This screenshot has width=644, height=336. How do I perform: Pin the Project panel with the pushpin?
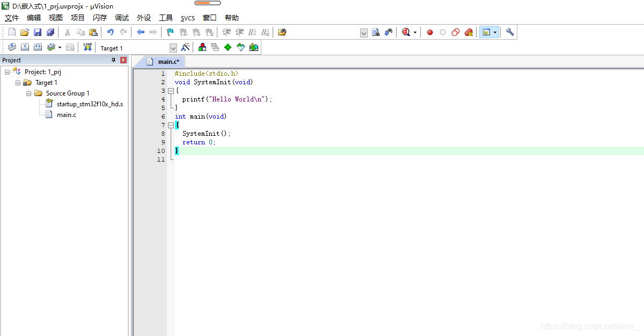(x=114, y=60)
